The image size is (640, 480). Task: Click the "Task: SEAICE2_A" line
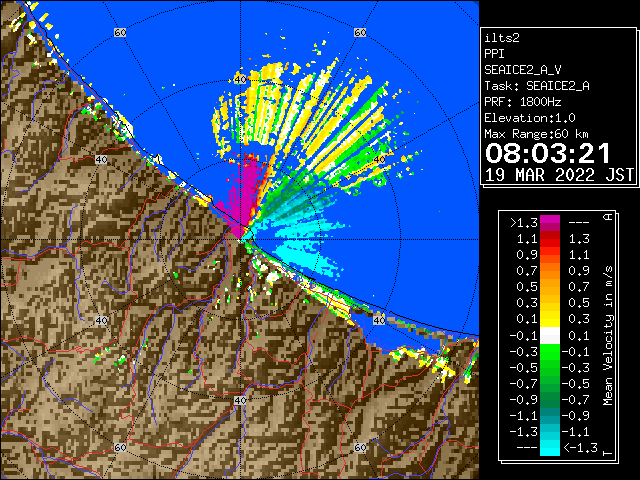537,86
